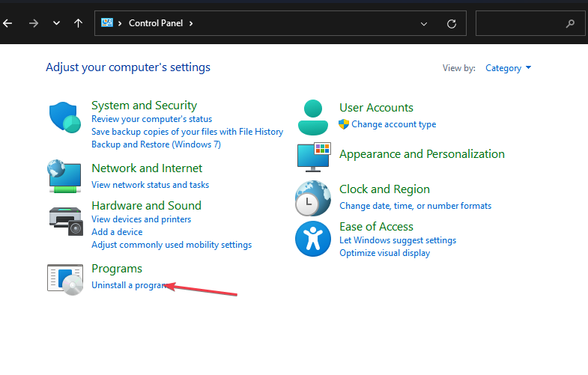
Task: Open the Ease of Access icon
Action: click(312, 239)
